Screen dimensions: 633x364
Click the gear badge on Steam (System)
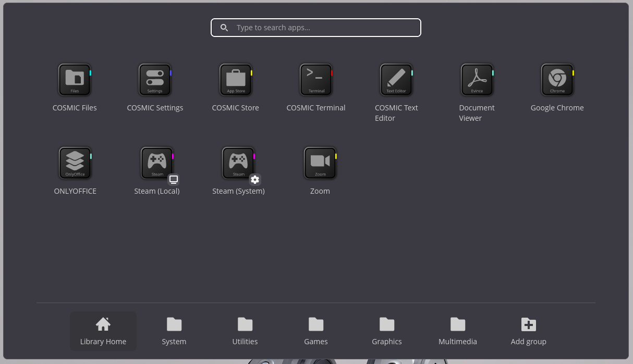[x=255, y=179]
